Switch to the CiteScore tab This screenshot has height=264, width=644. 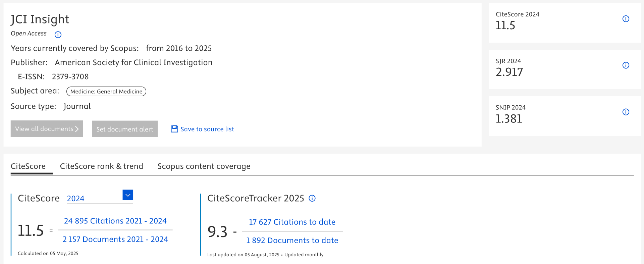click(28, 166)
